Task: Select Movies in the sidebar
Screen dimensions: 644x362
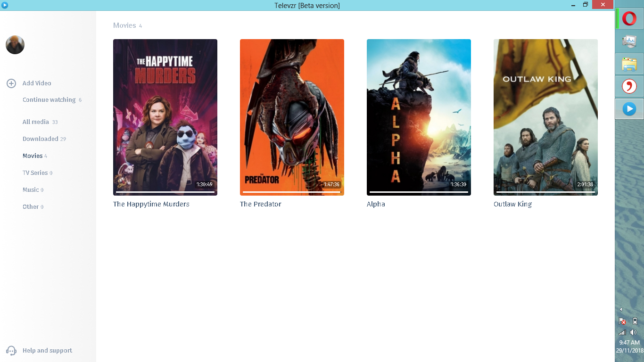Action: point(33,156)
